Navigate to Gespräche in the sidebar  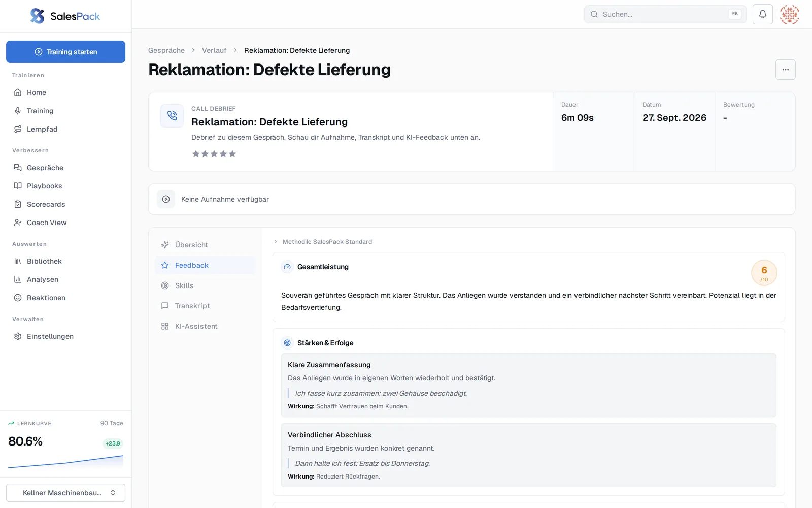pos(65,168)
